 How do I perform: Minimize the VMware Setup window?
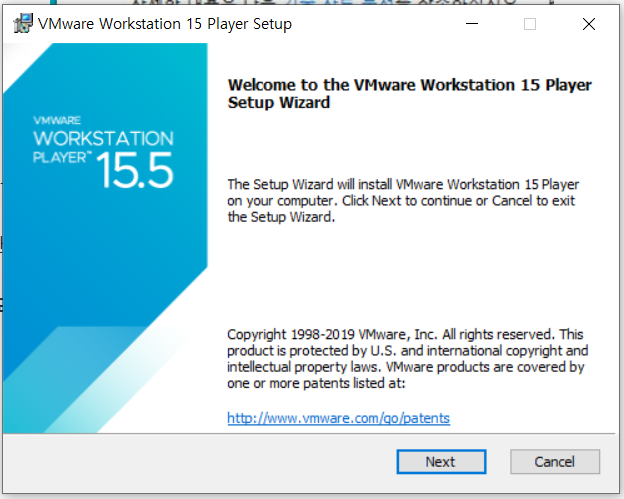[472, 24]
